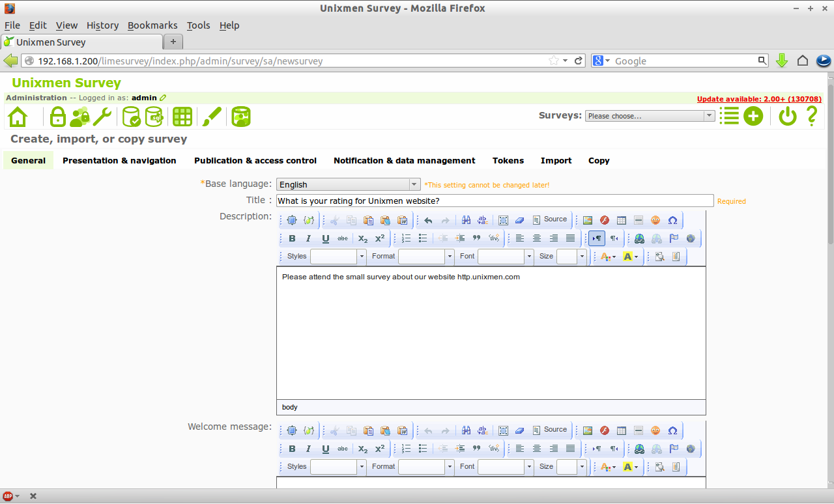
Task: Open Font dropdown in Description editor
Action: (506, 257)
